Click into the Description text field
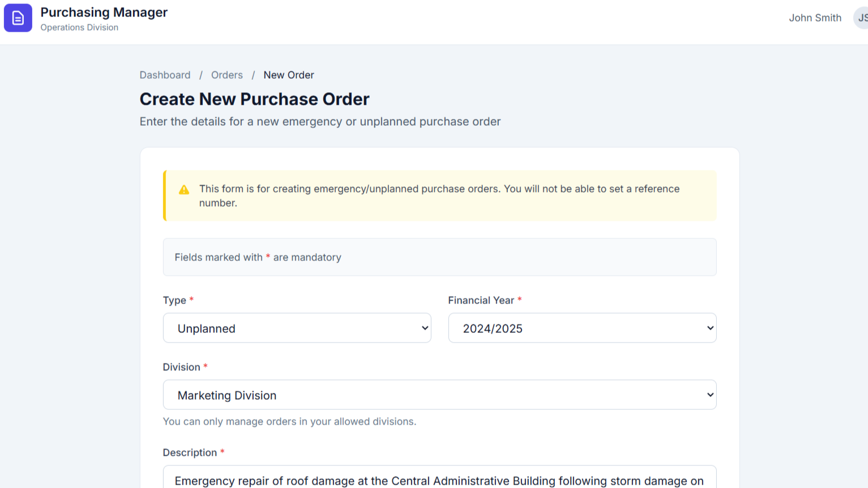Image resolution: width=868 pixels, height=488 pixels. 439,479
